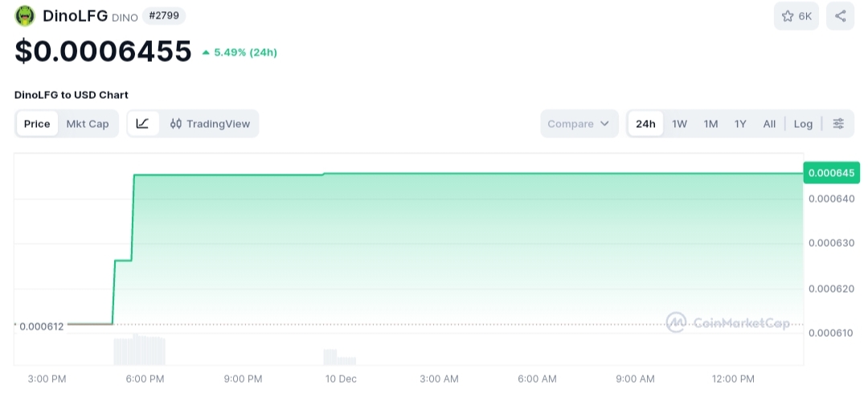The width and height of the screenshot is (868, 402).
Task: Click the 6:00 AM time axis label
Action: [537, 379]
